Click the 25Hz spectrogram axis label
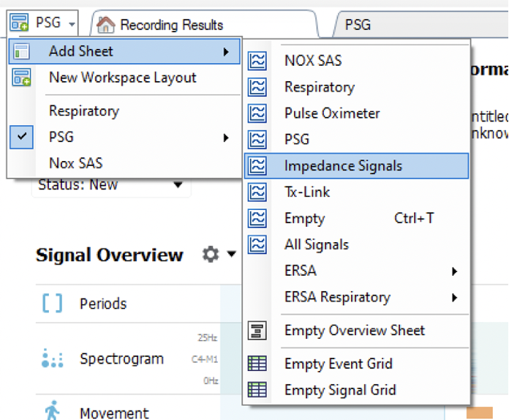509x420 pixels. (207, 338)
